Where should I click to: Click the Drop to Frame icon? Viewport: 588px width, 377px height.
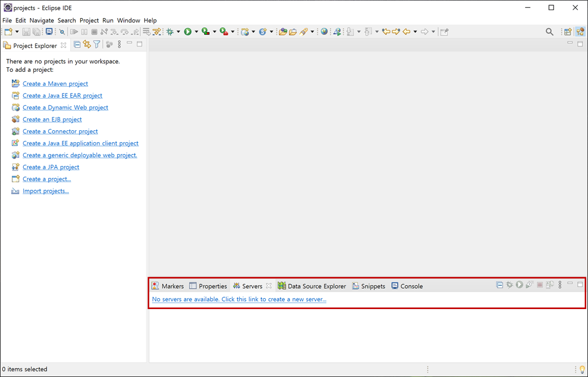146,32
